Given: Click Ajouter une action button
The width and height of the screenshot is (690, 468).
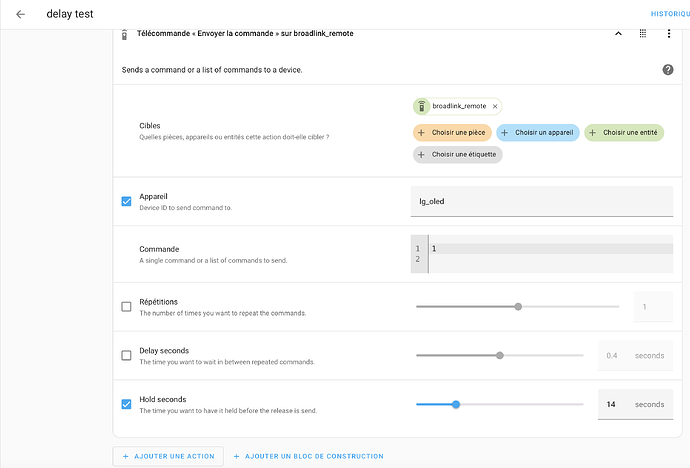Looking at the screenshot, I should [x=168, y=456].
